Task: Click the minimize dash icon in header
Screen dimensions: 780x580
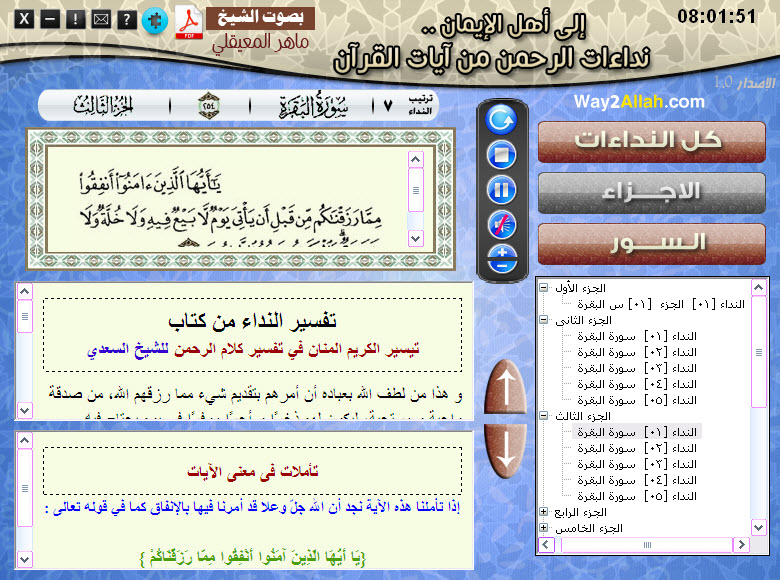Action: (50, 20)
